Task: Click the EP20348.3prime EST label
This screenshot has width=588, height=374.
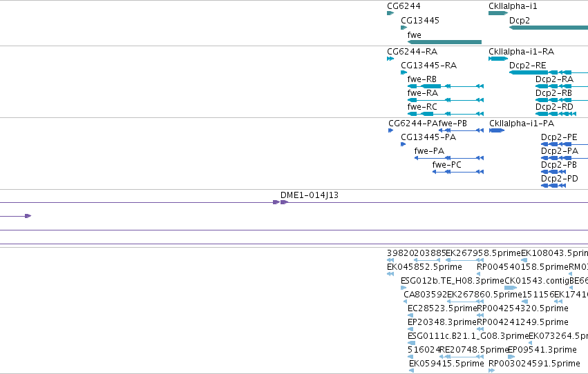Action: click(x=442, y=323)
